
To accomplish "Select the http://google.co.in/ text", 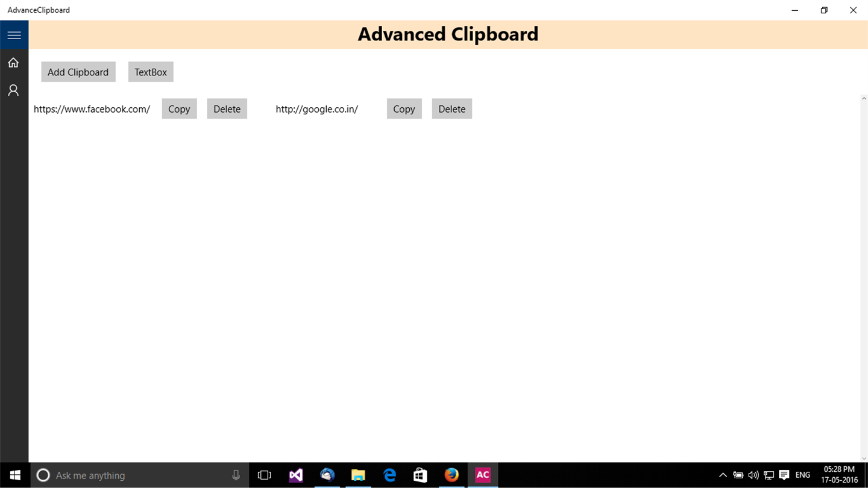I will (x=317, y=109).
